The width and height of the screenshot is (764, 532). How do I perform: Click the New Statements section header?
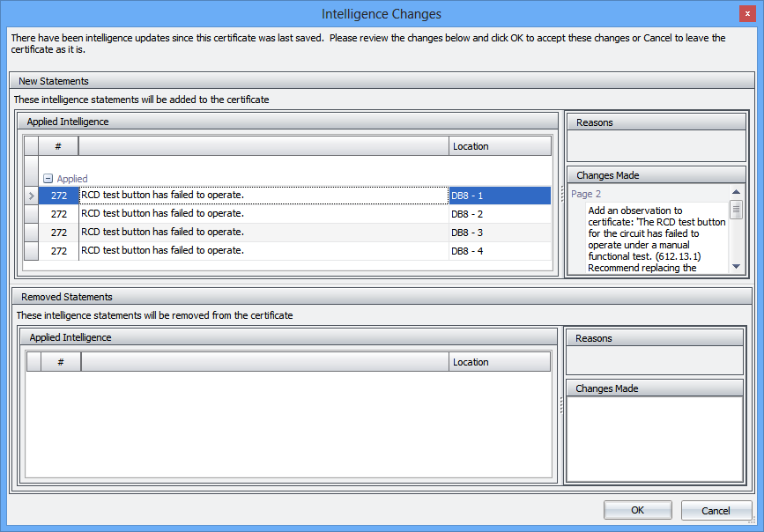[54, 81]
